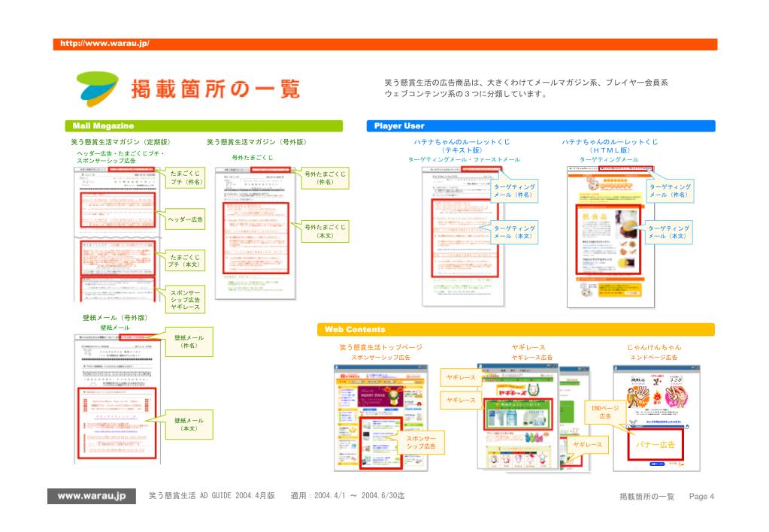Click the 号外たまごくじ green subheading
This screenshot has height=532, width=769.
point(253,157)
